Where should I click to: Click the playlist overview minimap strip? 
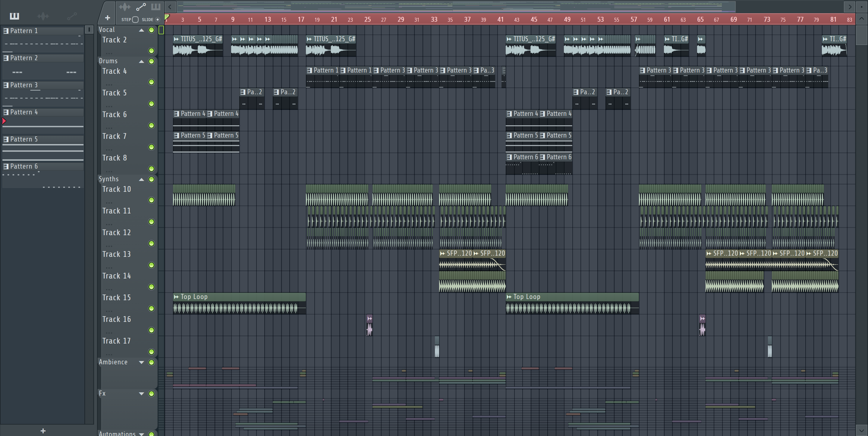coord(456,6)
